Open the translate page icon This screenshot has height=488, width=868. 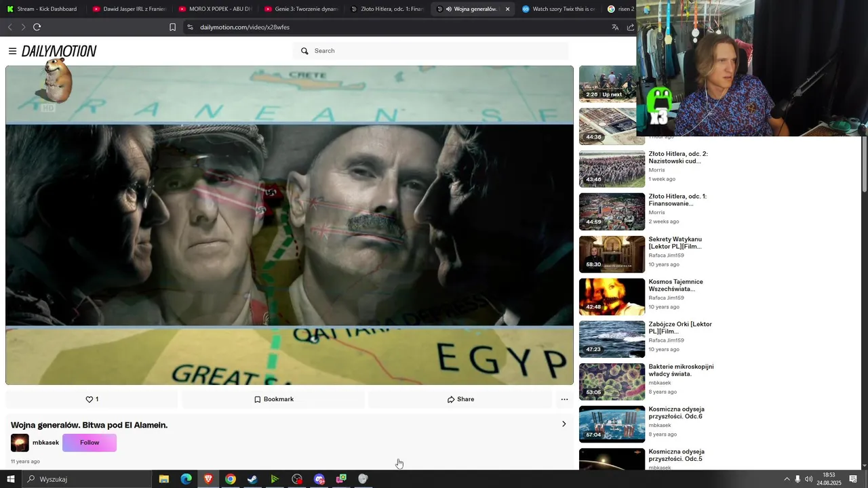pyautogui.click(x=615, y=27)
